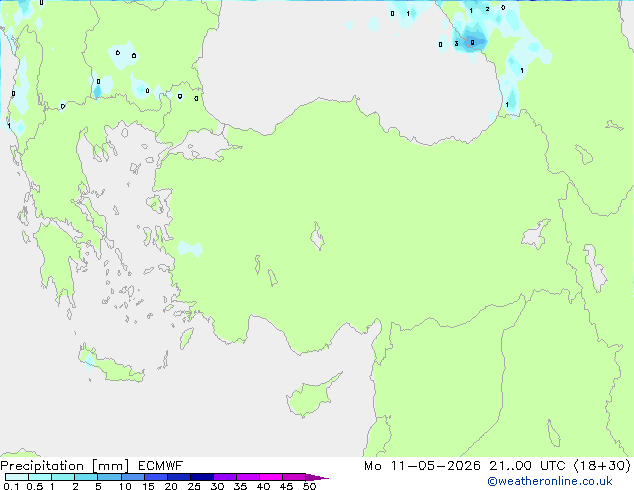Select the legend swatch between 45 and 50
634x490 pixels.
coord(294,477)
